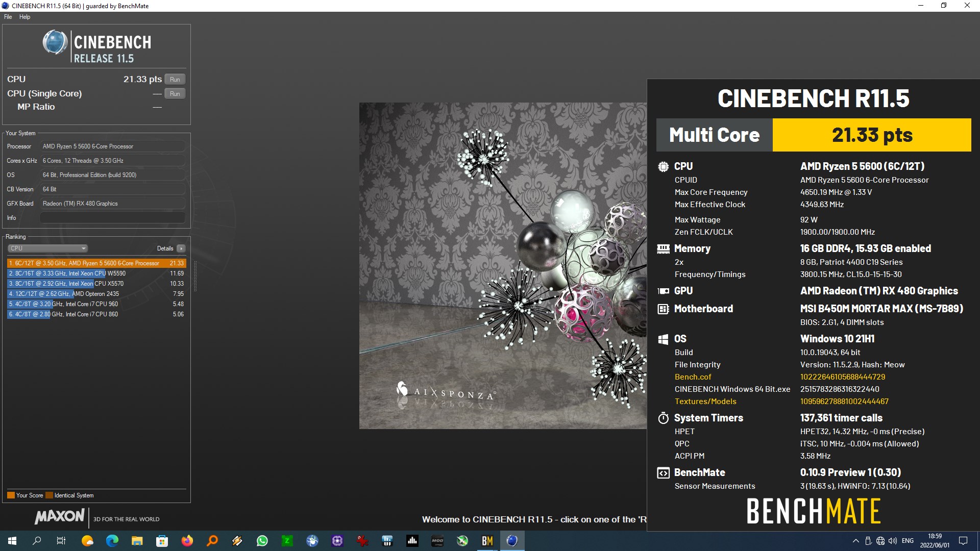This screenshot has height=551, width=980.
Task: Expand ranking Details arrow button
Action: click(181, 248)
